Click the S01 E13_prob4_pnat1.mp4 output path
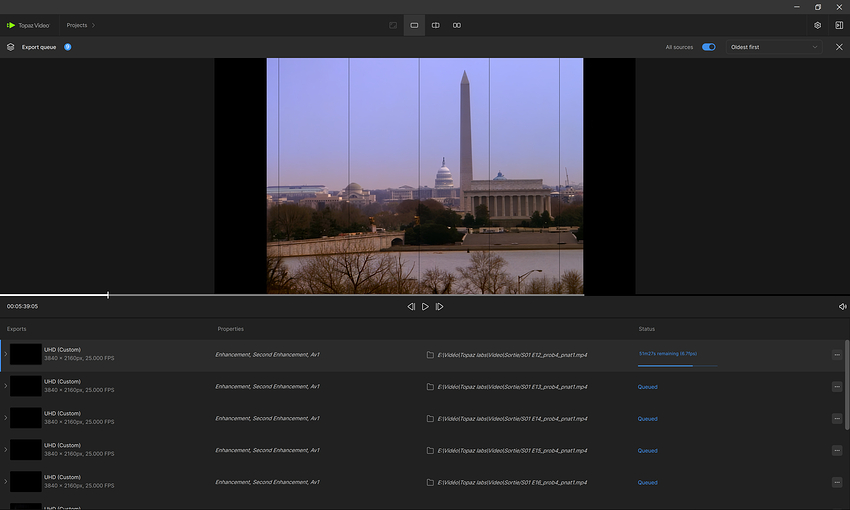Viewport: 850px width, 510px height. tap(512, 387)
